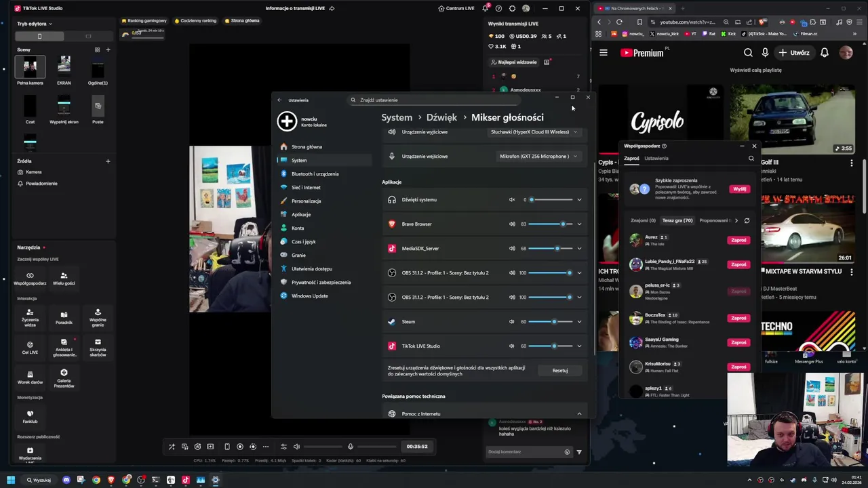Search co-host list with magnifier icon
This screenshot has width=868, height=488.
(751, 159)
